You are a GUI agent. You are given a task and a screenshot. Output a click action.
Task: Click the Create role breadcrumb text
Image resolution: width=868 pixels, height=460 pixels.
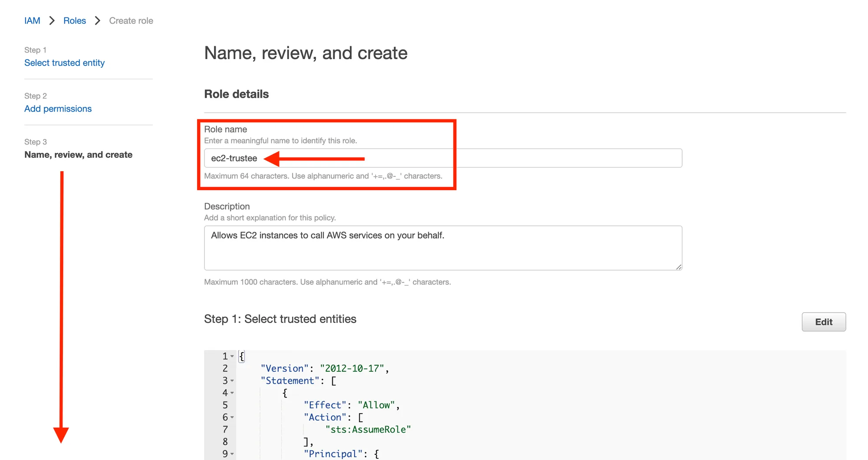pyautogui.click(x=131, y=21)
